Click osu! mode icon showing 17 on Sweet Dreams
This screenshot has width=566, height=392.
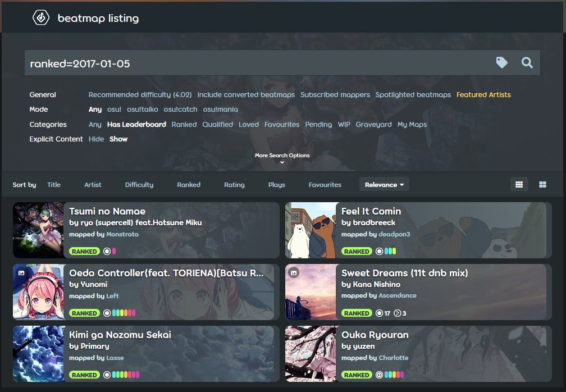[379, 313]
